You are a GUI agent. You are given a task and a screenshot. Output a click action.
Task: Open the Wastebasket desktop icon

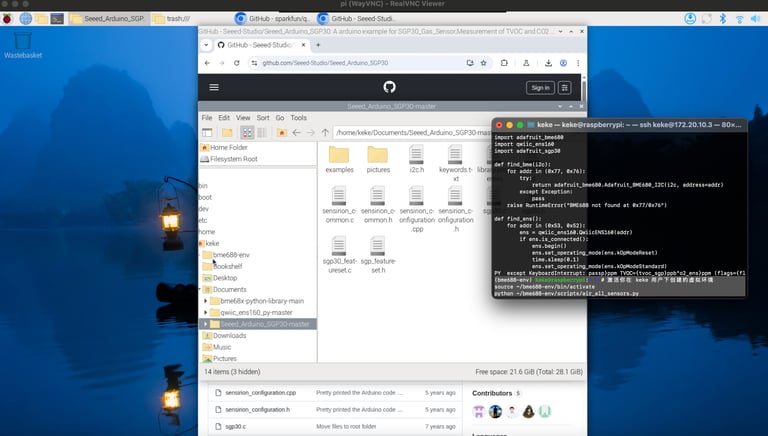pos(23,45)
